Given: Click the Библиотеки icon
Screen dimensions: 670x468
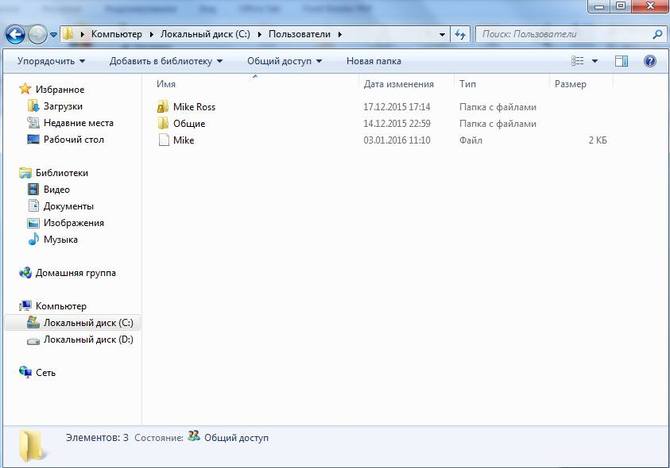Looking at the screenshot, I should click(25, 173).
